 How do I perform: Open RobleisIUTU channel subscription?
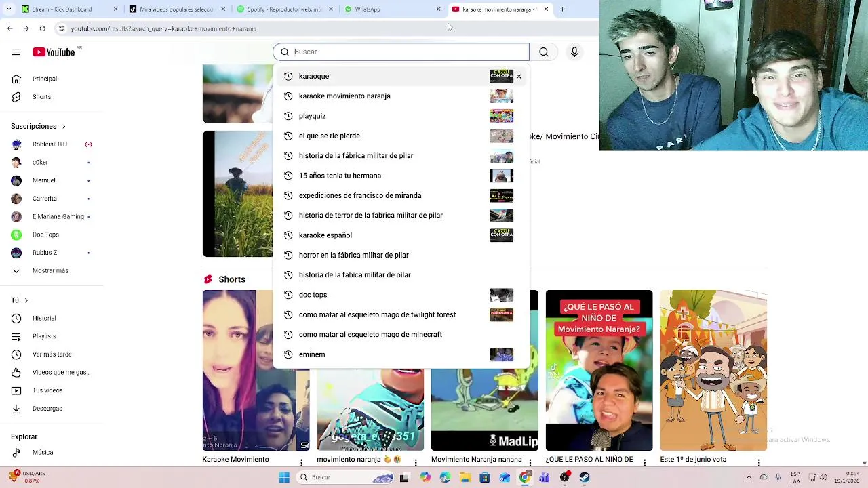click(x=50, y=144)
